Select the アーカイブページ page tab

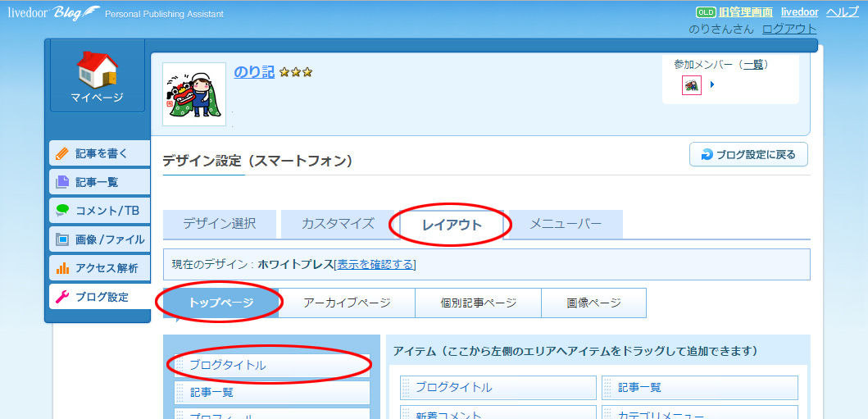(x=347, y=303)
